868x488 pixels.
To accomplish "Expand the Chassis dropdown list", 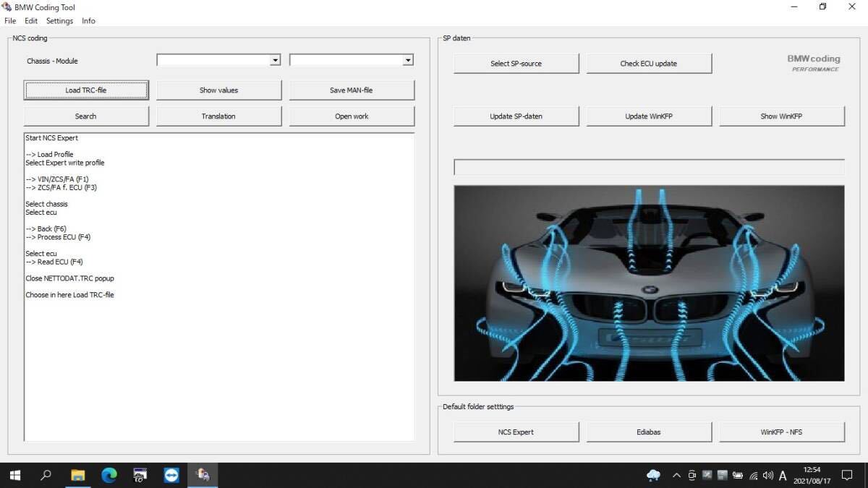I will (x=275, y=61).
